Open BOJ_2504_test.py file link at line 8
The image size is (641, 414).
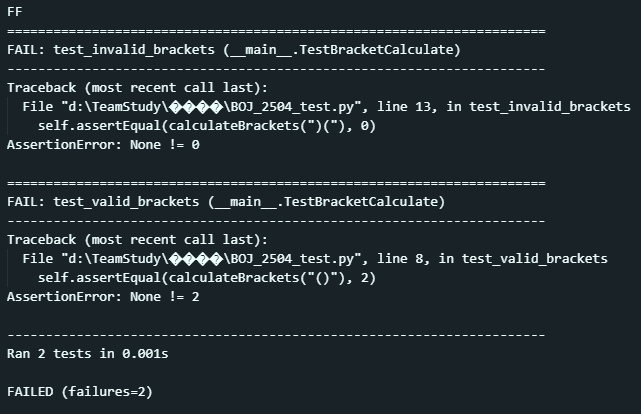click(211, 259)
